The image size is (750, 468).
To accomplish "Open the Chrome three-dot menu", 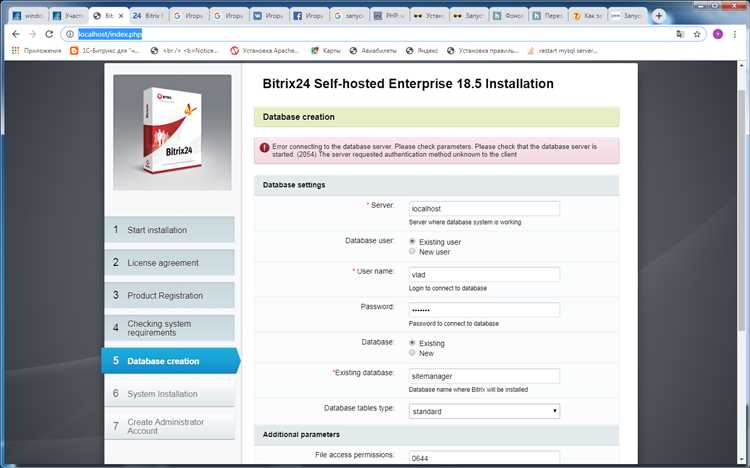I will (735, 34).
